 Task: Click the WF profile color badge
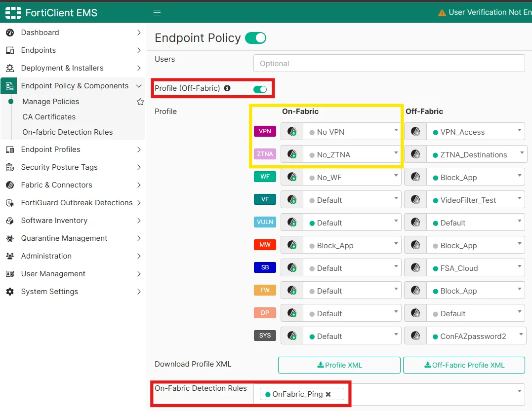coord(265,177)
